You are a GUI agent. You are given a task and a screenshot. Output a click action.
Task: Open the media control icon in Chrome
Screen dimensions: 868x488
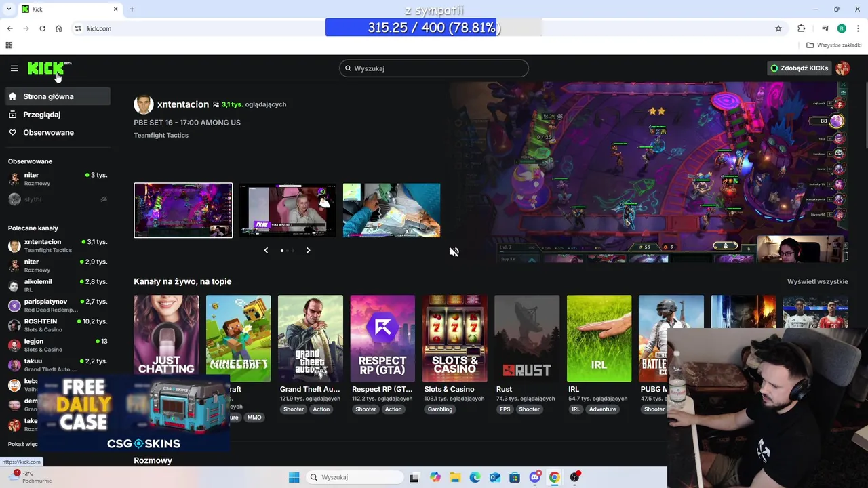point(825,28)
